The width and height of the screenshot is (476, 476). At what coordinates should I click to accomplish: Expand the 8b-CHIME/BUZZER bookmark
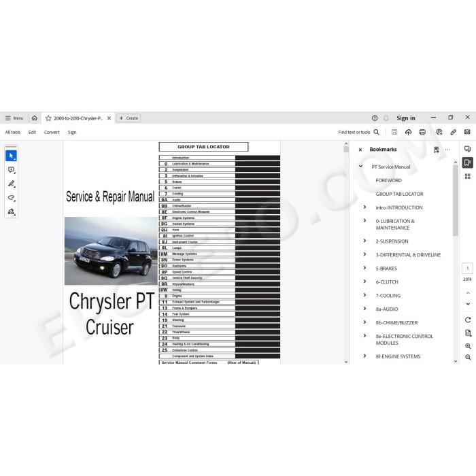click(x=365, y=322)
